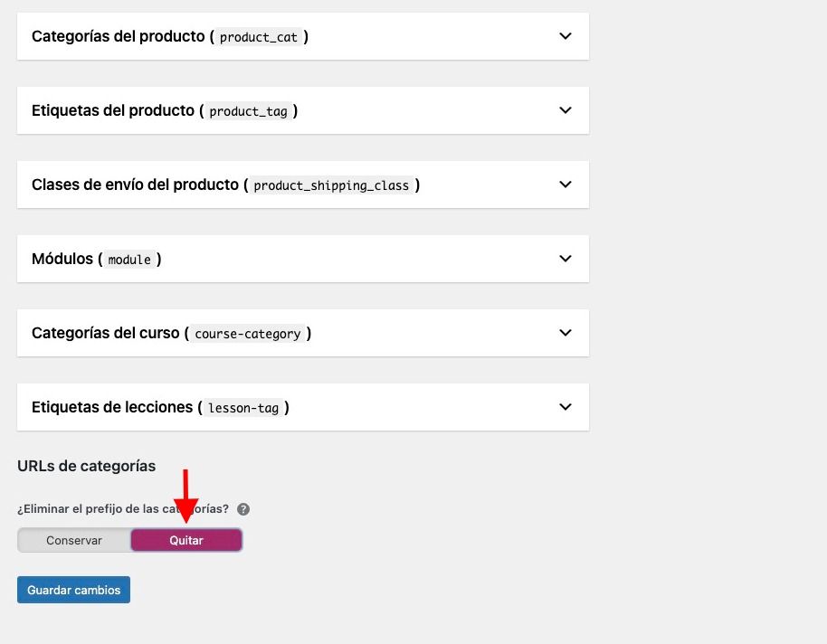The image size is (827, 644).
Task: Expand the Categorías del producto panel title
Action: [170, 36]
